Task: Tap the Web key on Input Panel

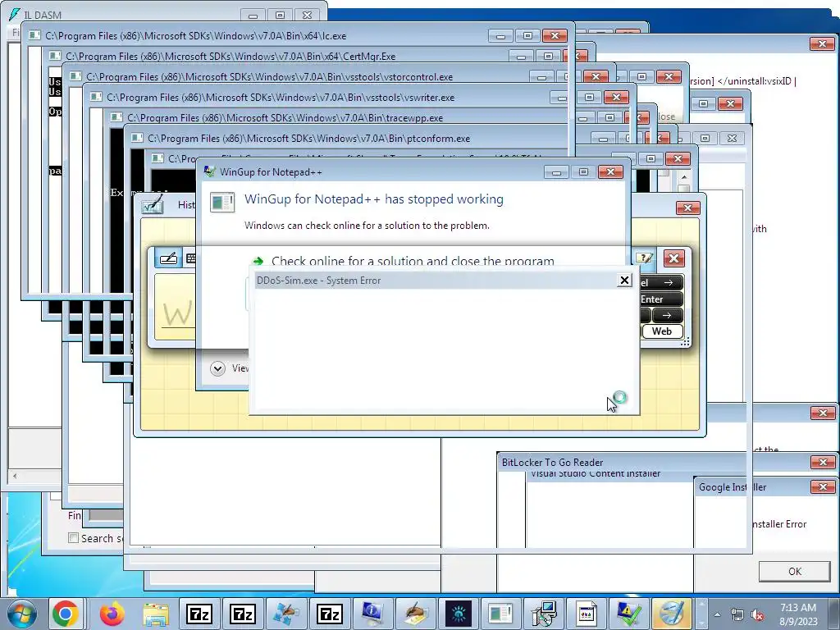Action: [x=662, y=331]
